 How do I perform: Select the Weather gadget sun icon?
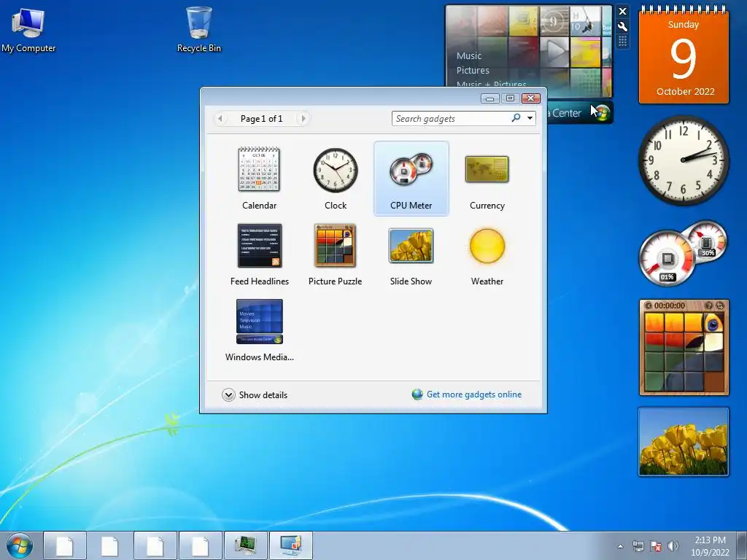pyautogui.click(x=487, y=246)
